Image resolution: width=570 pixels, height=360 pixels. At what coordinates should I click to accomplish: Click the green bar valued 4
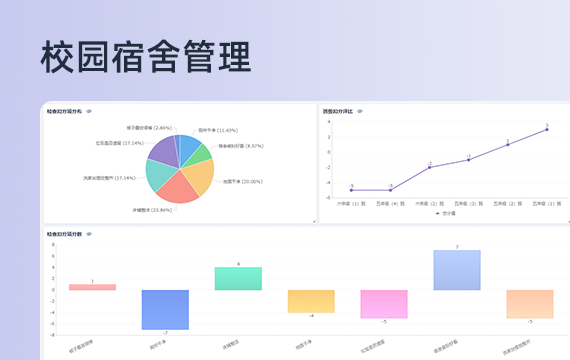pyautogui.click(x=238, y=279)
